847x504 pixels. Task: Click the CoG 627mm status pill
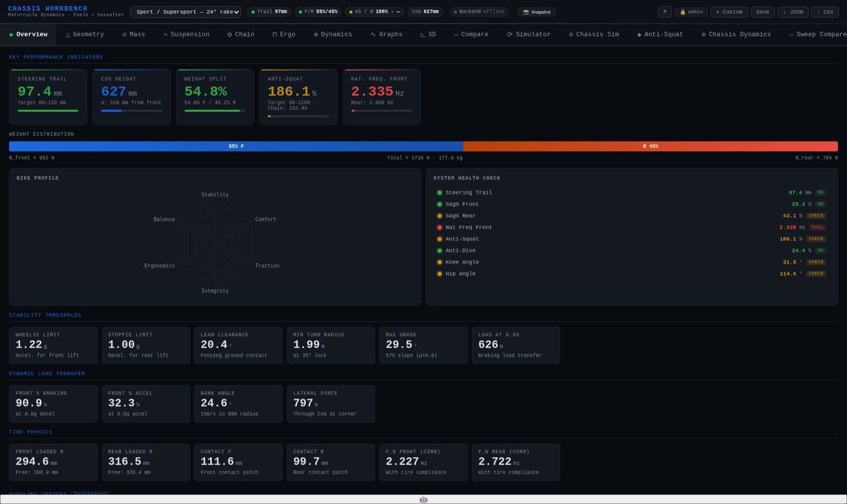click(425, 11)
